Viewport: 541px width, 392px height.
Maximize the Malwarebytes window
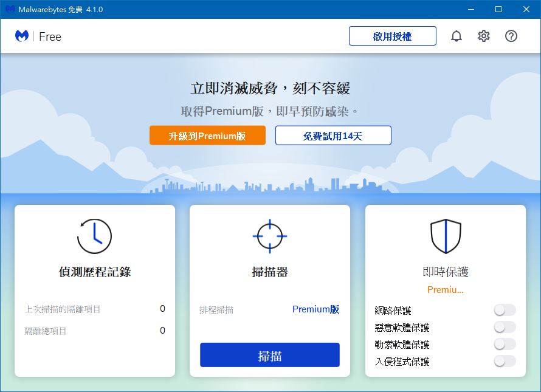click(x=498, y=9)
